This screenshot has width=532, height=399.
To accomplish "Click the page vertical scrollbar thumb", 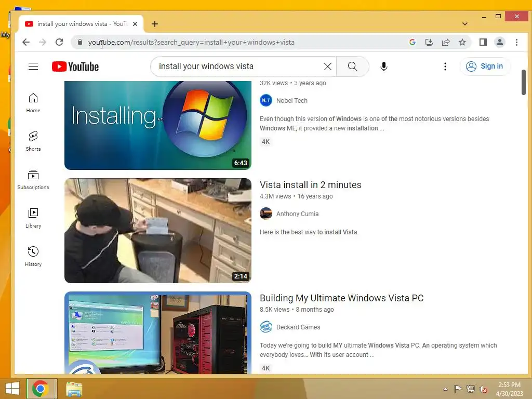I will point(524,83).
